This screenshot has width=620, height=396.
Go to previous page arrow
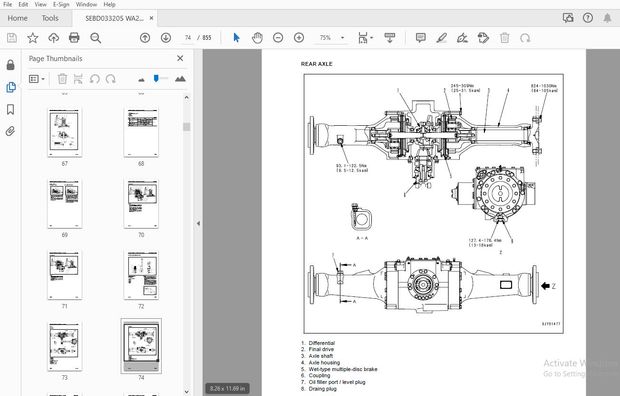pyautogui.click(x=145, y=38)
